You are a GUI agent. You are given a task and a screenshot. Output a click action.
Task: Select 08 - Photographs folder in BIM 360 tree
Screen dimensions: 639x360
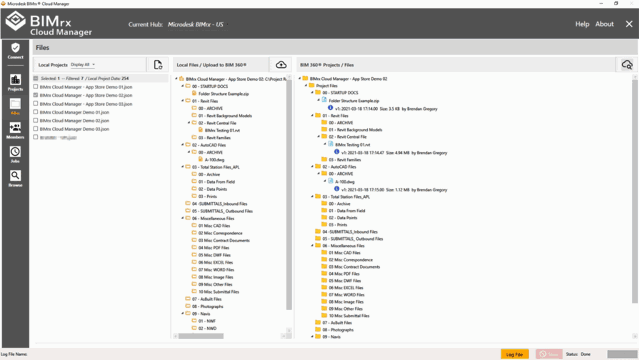click(x=342, y=330)
